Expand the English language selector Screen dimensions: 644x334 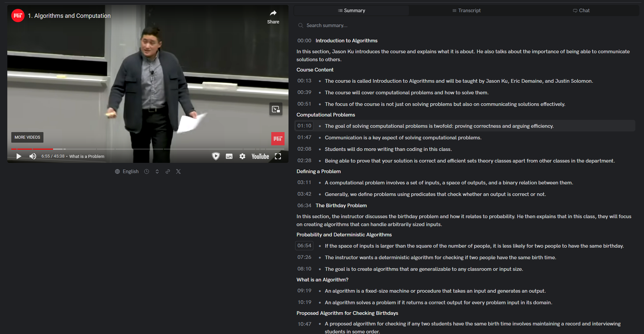tap(127, 171)
